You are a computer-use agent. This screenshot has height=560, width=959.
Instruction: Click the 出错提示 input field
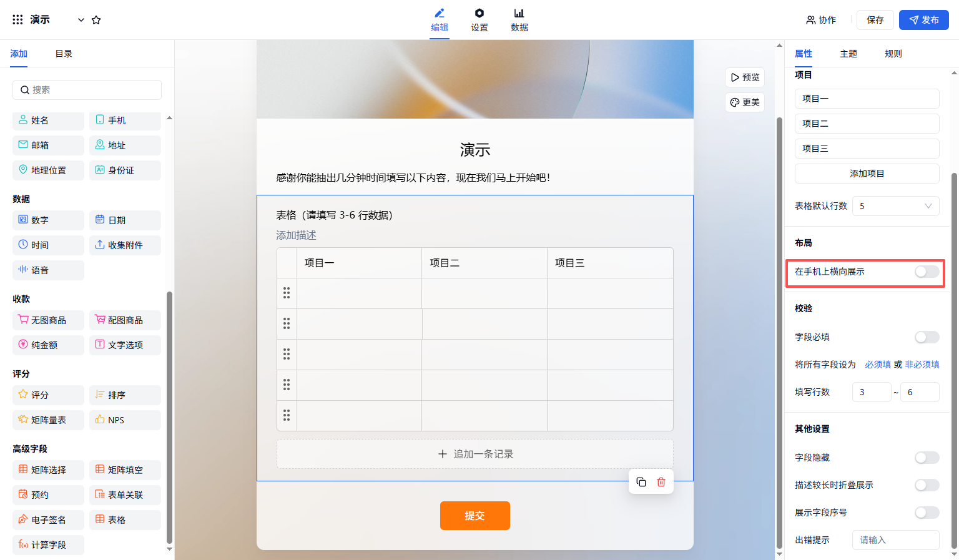895,540
